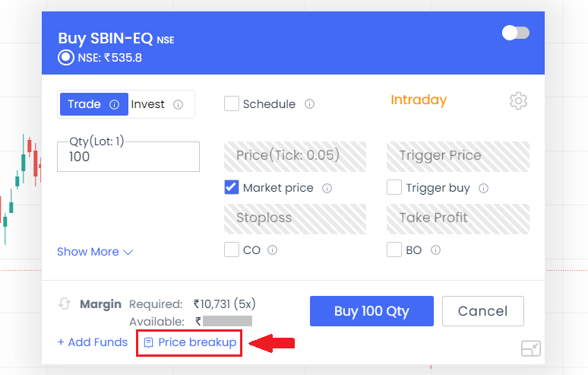Expand Show More options
Screen dimensions: 588x375
[x=95, y=252]
